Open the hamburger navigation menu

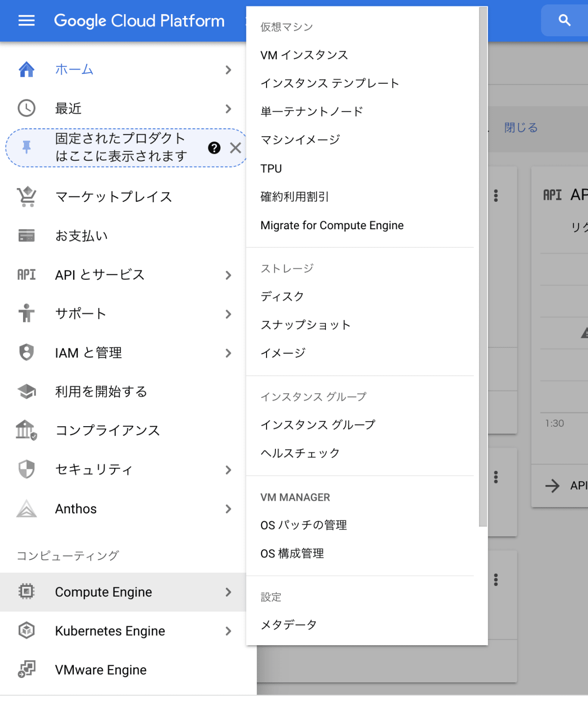(x=26, y=21)
